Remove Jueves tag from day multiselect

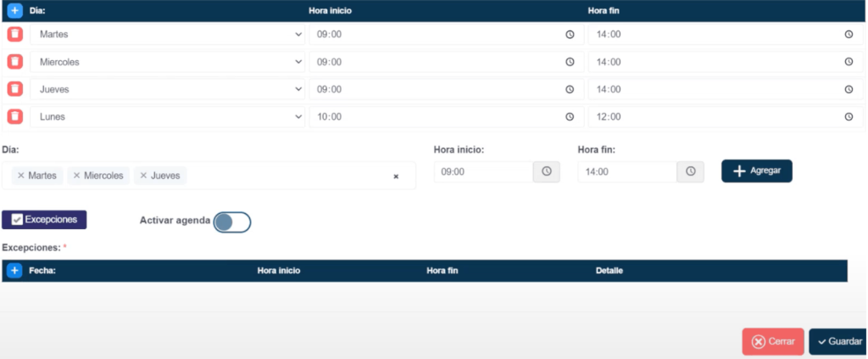pyautogui.click(x=143, y=176)
